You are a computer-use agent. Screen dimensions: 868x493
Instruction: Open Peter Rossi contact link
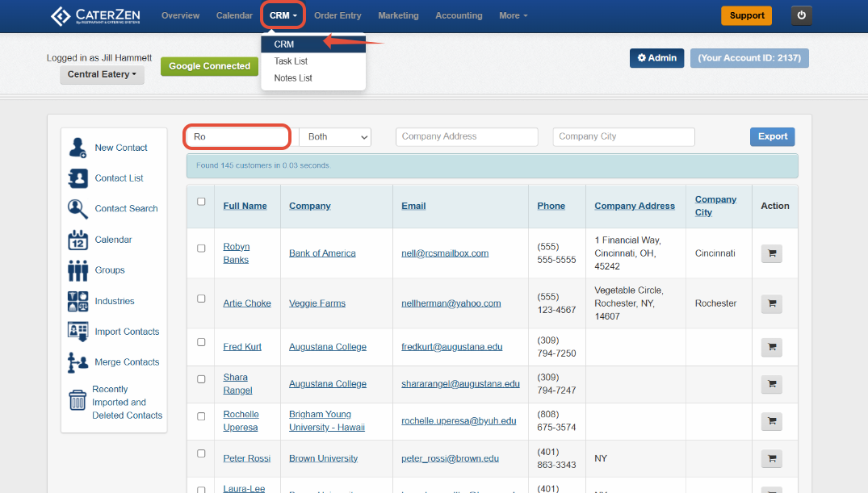pos(247,458)
